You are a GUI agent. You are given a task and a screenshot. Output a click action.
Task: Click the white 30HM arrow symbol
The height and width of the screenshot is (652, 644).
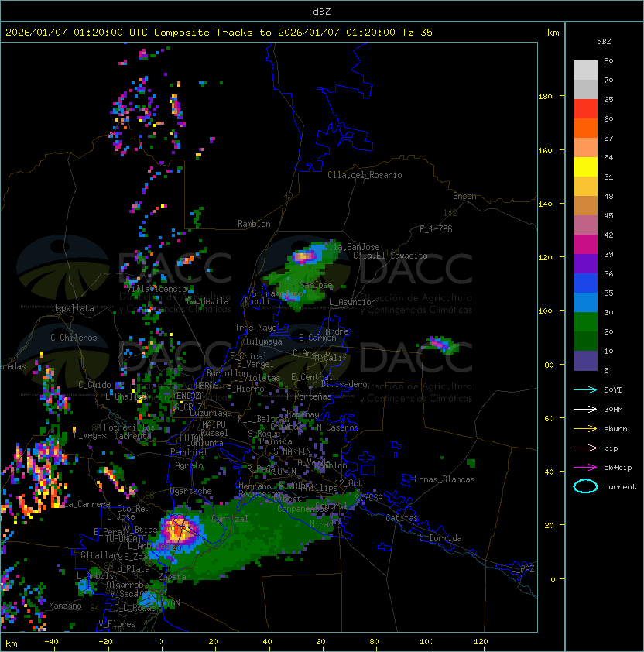[x=585, y=409]
